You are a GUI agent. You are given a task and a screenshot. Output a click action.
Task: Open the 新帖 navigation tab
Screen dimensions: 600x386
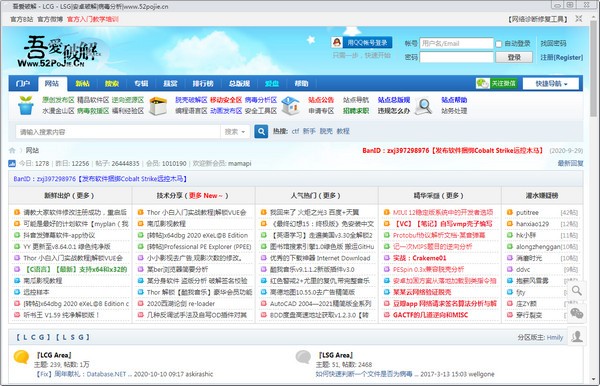[x=82, y=83]
